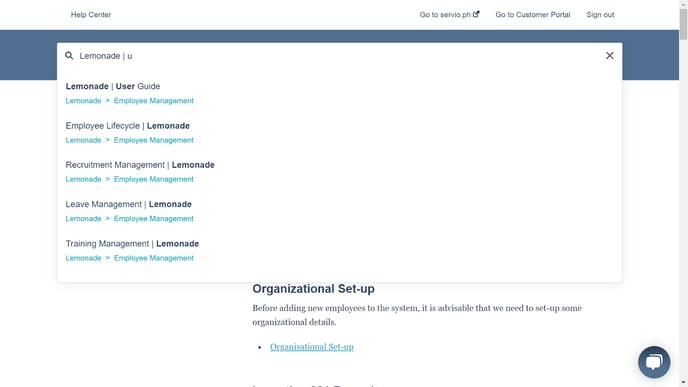Click Lemonade breadcrumb under User Guide result
This screenshot has width=688, height=387.
[83, 101]
